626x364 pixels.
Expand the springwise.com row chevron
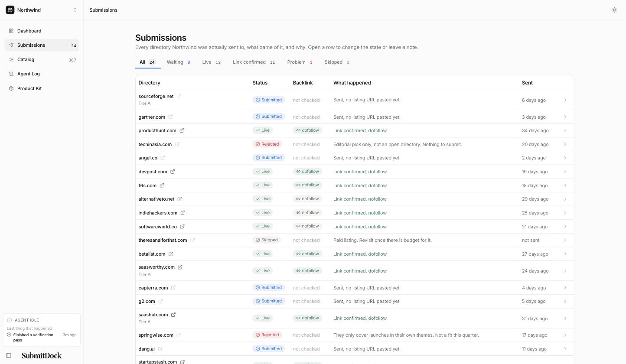coord(565,335)
